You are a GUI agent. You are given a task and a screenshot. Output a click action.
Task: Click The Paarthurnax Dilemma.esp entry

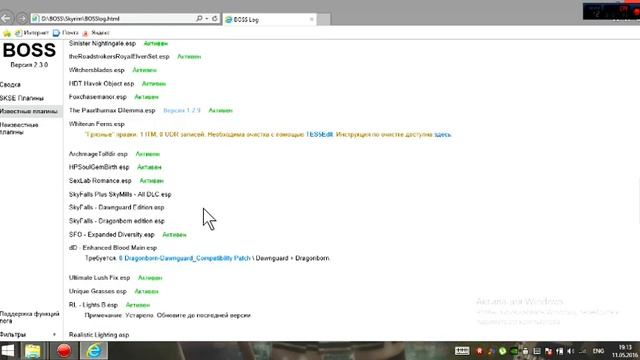coord(112,110)
